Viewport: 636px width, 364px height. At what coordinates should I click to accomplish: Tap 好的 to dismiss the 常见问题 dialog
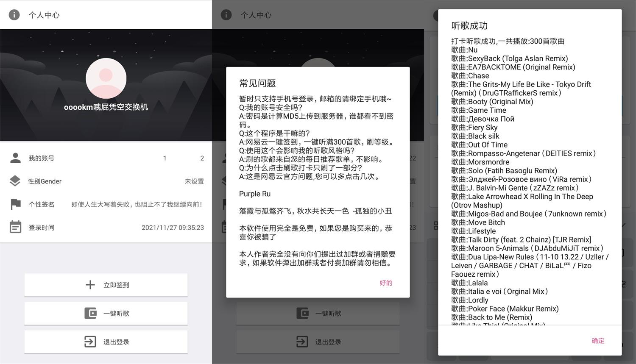point(386,283)
